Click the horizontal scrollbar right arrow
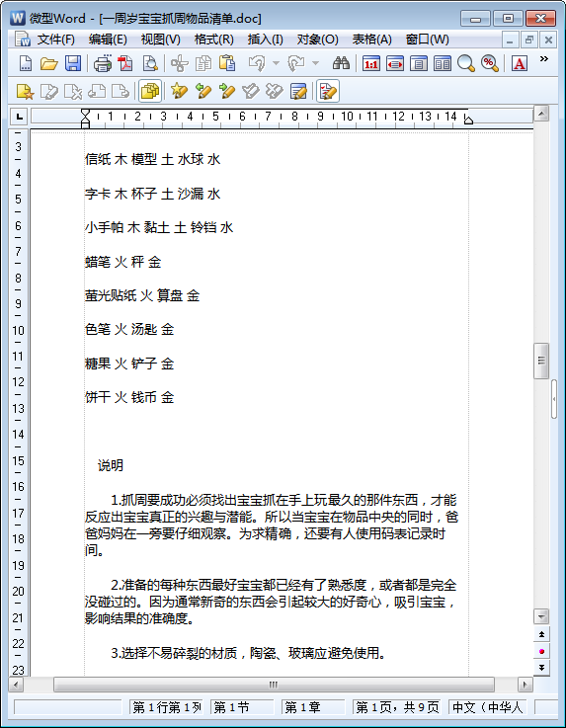Screen dimensions: 566x728 pos(526,685)
